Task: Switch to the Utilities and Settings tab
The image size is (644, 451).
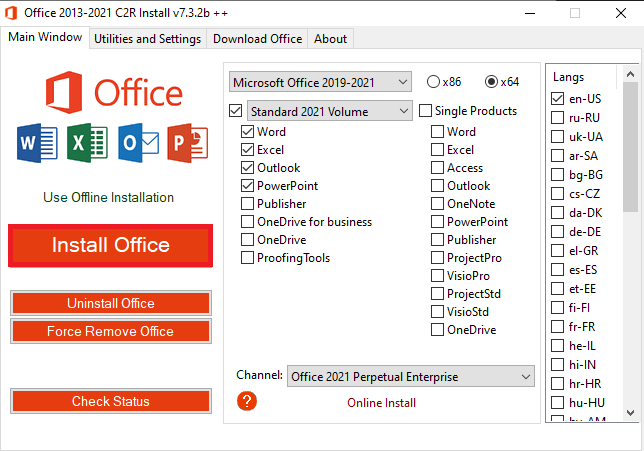Action: click(x=147, y=39)
